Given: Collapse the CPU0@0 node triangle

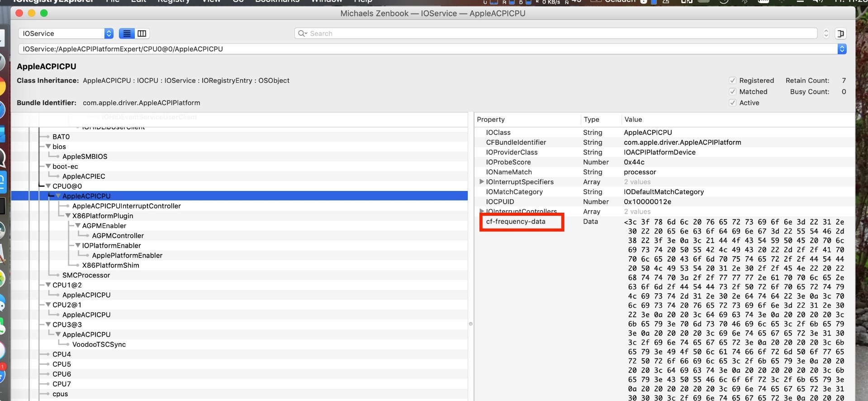Looking at the screenshot, I should (x=48, y=186).
